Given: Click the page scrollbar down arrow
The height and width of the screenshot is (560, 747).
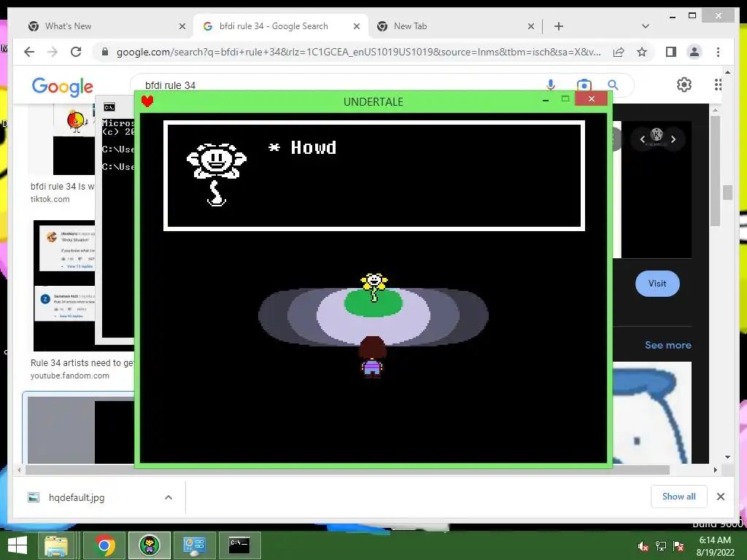Looking at the screenshot, I should (727, 457).
